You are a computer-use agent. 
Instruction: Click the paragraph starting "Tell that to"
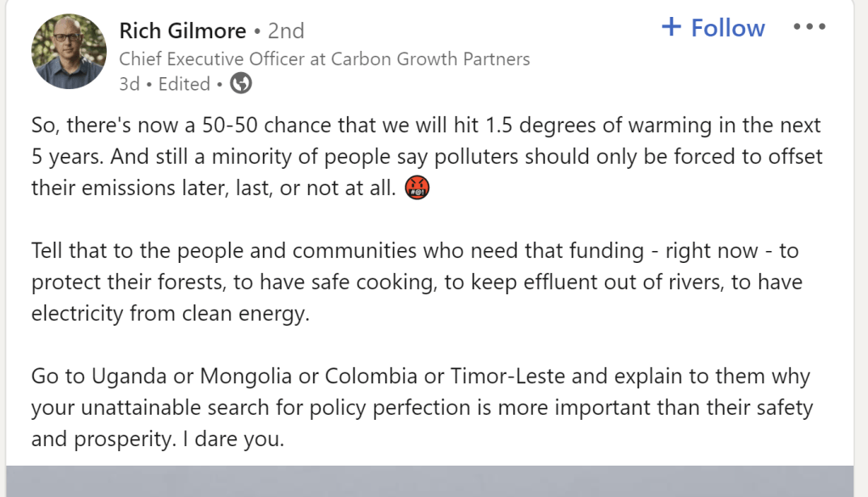click(x=416, y=282)
